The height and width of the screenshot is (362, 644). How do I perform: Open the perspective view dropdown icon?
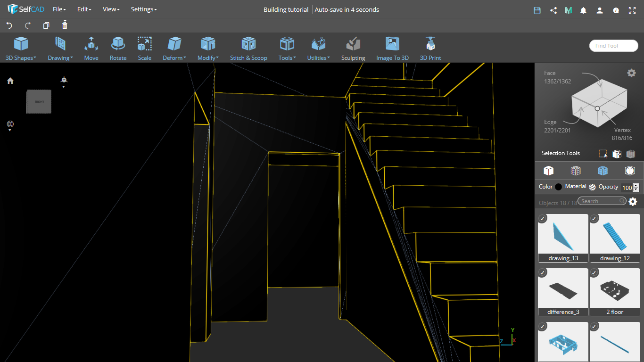[64, 82]
